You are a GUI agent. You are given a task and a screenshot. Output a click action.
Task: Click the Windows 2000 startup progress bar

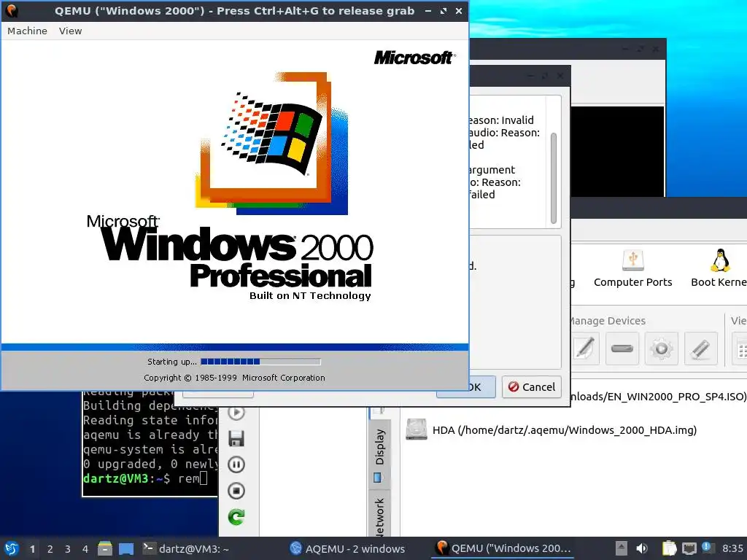coord(260,362)
